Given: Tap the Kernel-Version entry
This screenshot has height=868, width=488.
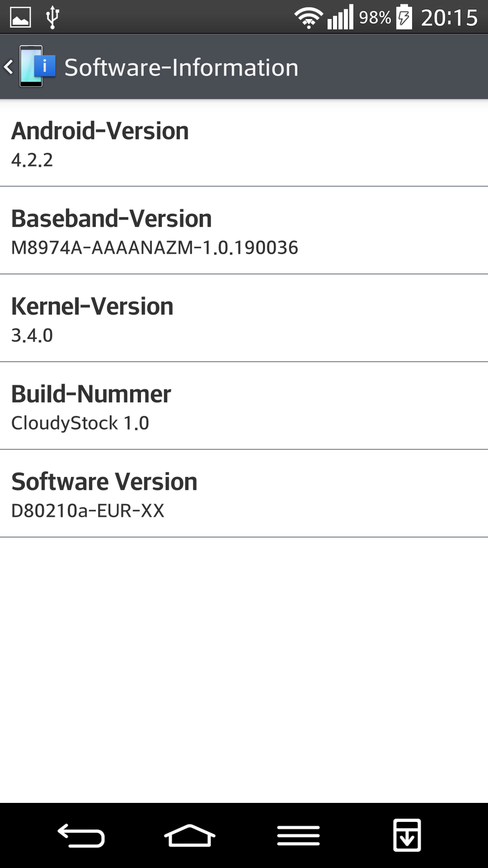Looking at the screenshot, I should point(244,318).
